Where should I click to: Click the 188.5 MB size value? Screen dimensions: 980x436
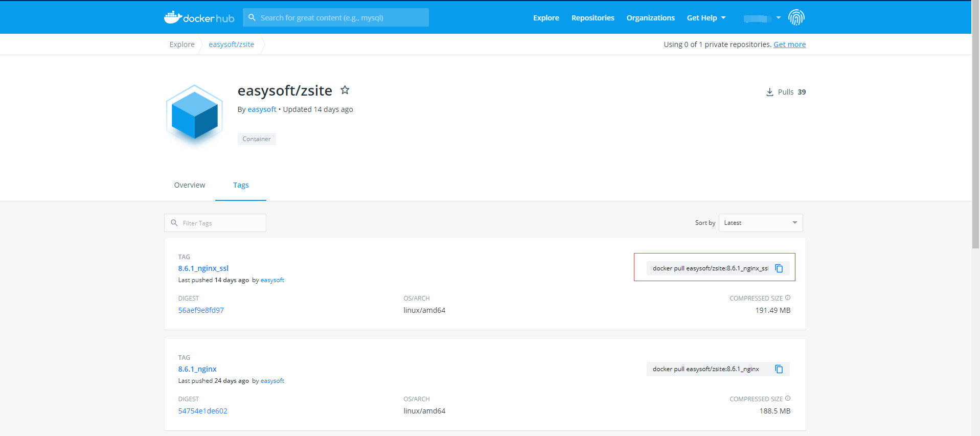775,411
